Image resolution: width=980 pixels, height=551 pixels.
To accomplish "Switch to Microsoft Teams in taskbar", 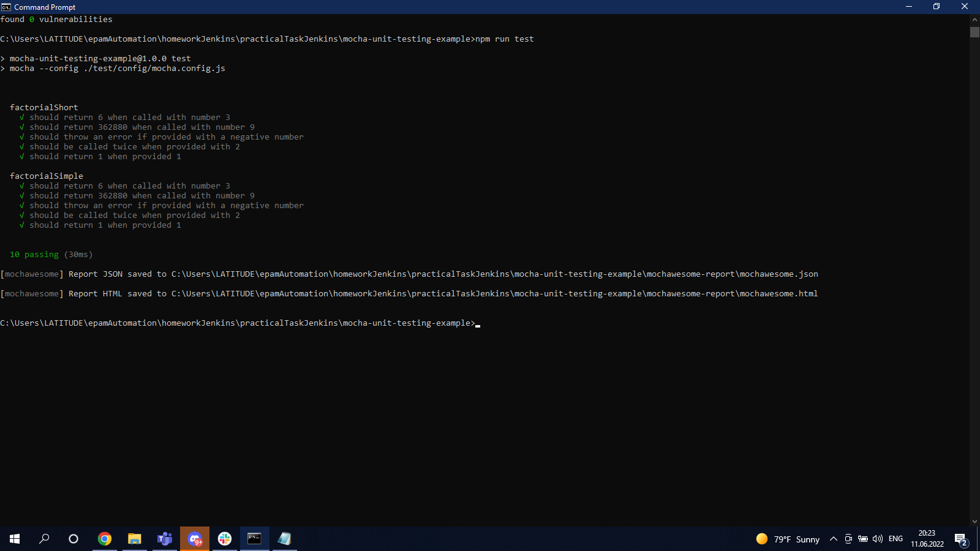I will (165, 539).
